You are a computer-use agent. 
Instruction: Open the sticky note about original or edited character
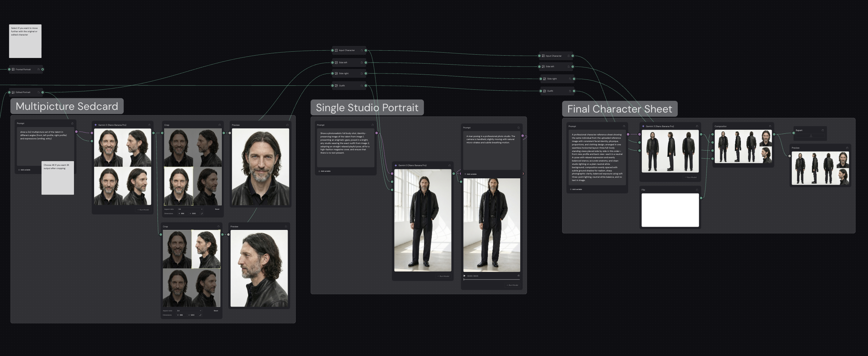tap(25, 41)
